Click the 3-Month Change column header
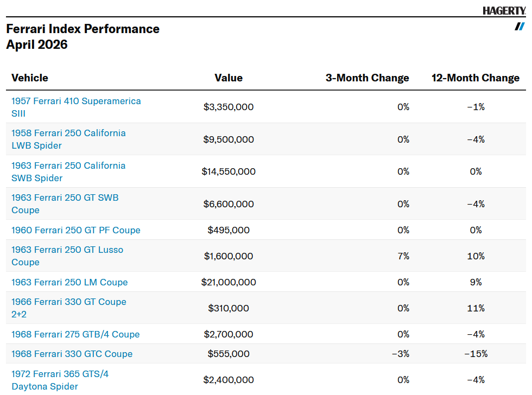The width and height of the screenshot is (532, 395). [x=367, y=78]
